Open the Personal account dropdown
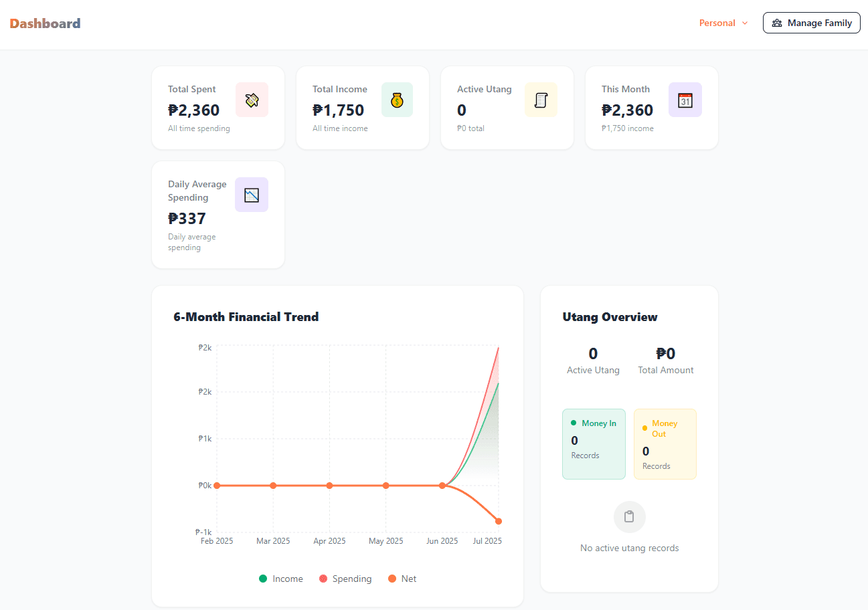The image size is (868, 610). tap(717, 22)
